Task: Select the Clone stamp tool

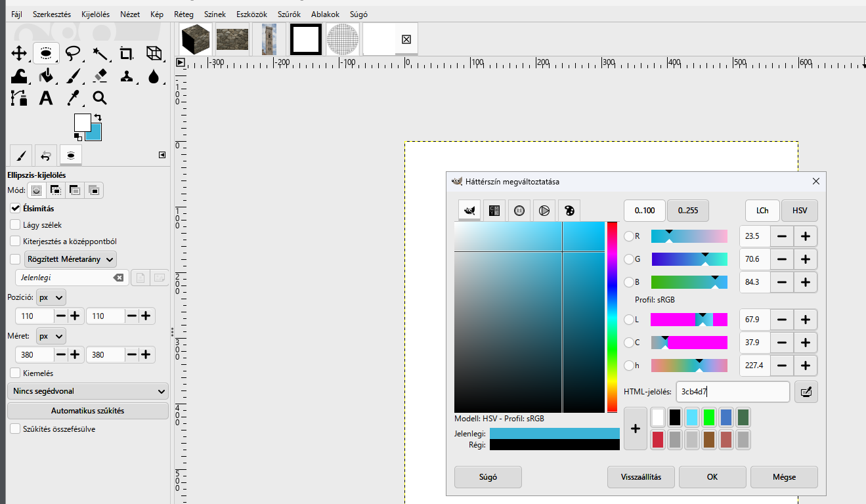Action: click(127, 75)
